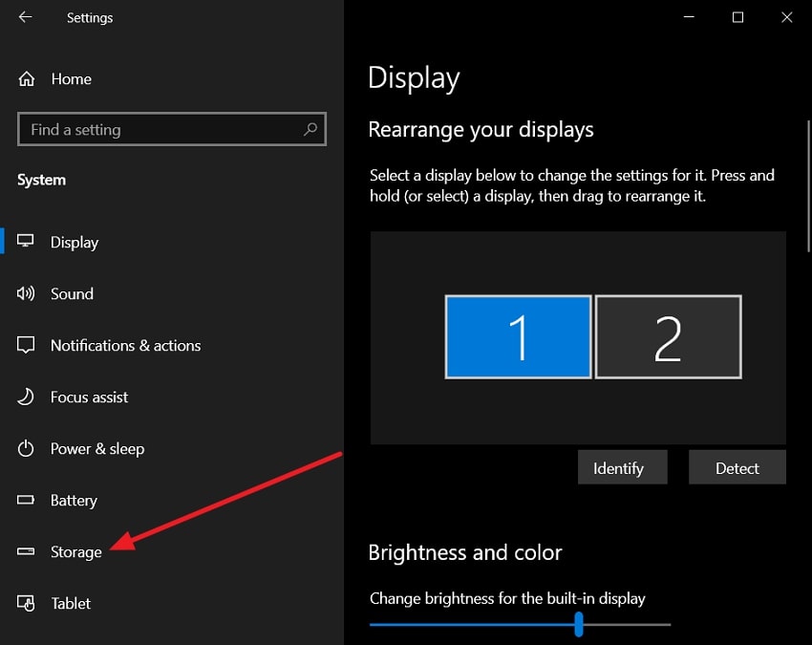Click the Display monitor icon in sidebar
812x645 pixels.
point(26,241)
